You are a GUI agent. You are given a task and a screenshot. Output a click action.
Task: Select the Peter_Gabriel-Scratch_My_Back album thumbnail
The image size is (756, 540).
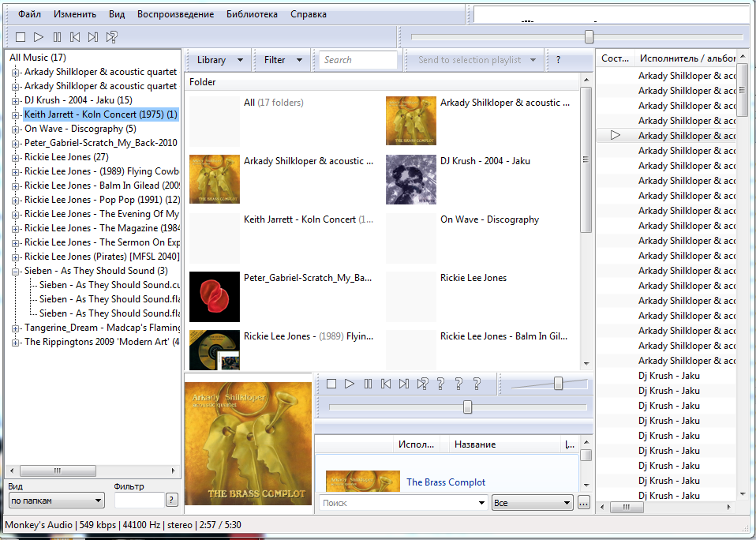215,296
